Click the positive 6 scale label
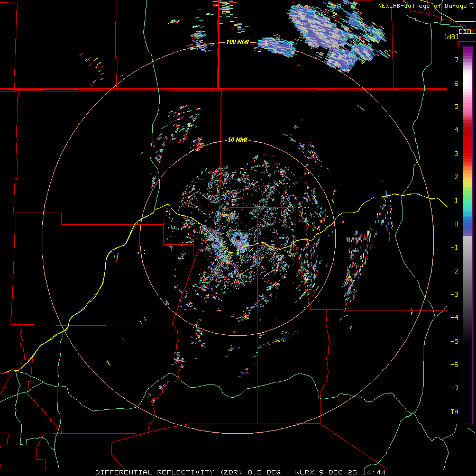 click(x=456, y=83)
